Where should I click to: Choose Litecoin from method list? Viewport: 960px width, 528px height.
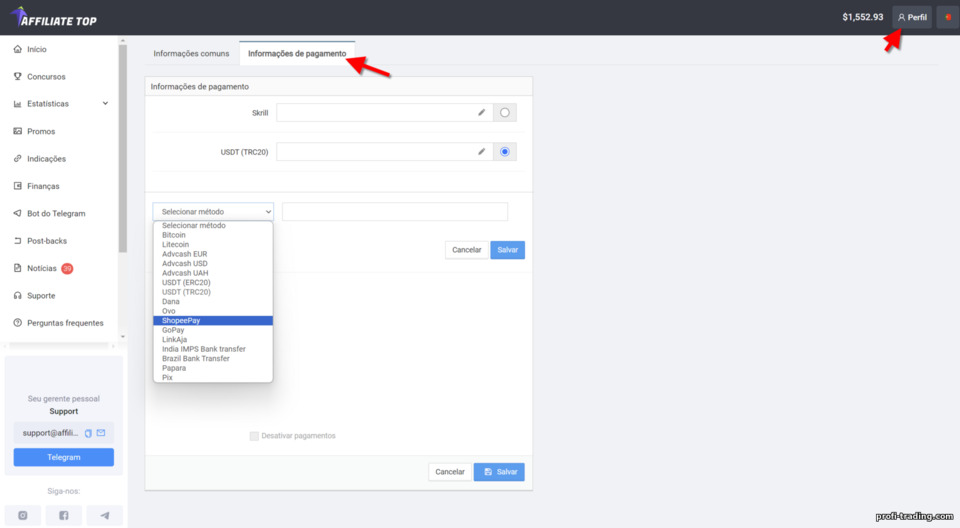click(x=212, y=244)
